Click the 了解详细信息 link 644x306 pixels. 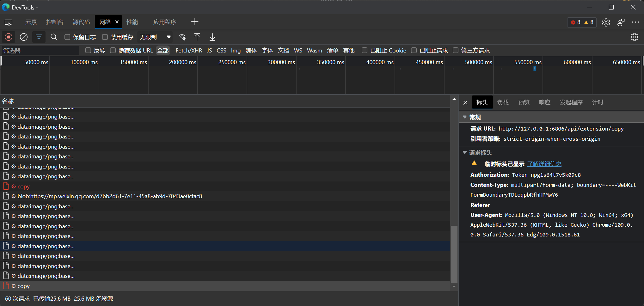click(544, 164)
